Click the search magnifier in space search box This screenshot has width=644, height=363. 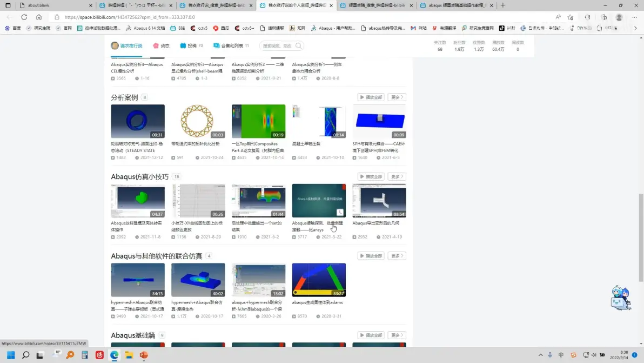pyautogui.click(x=299, y=45)
